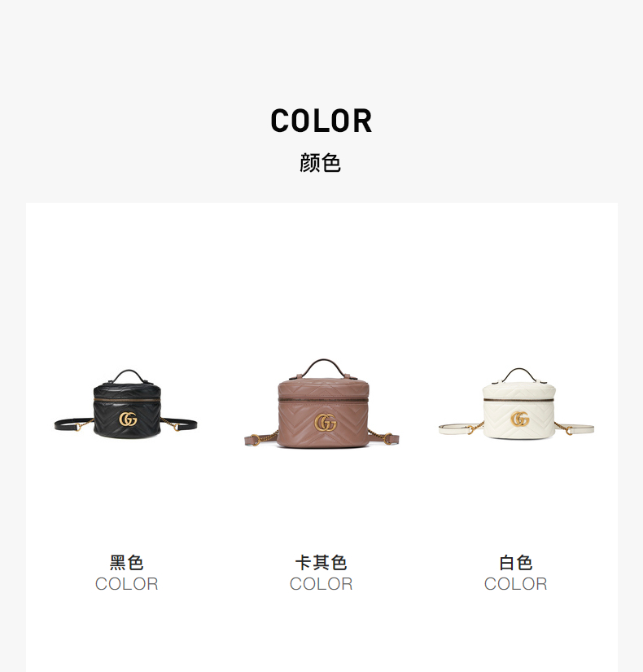
Task: Click the gold GG logo on white bag
Action: 520,419
